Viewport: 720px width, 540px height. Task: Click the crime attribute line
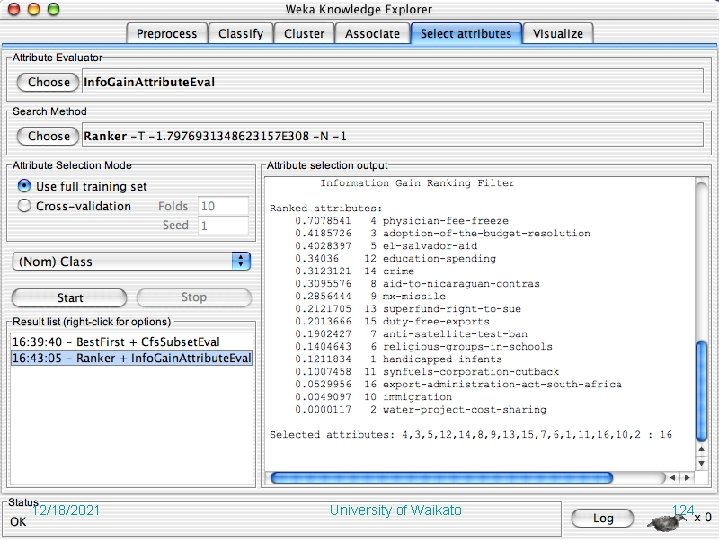(x=354, y=271)
